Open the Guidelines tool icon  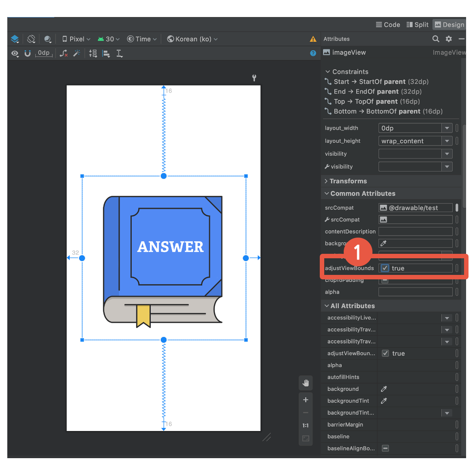120,54
